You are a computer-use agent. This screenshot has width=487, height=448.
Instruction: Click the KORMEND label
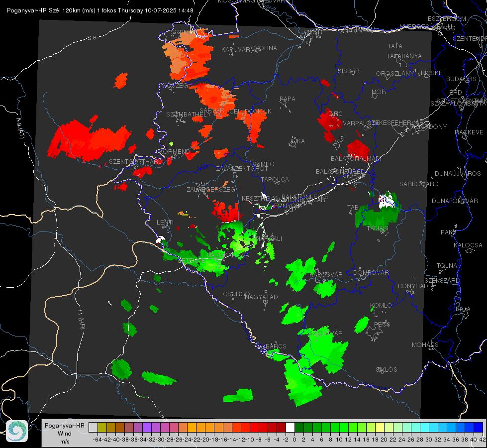pos(174,151)
